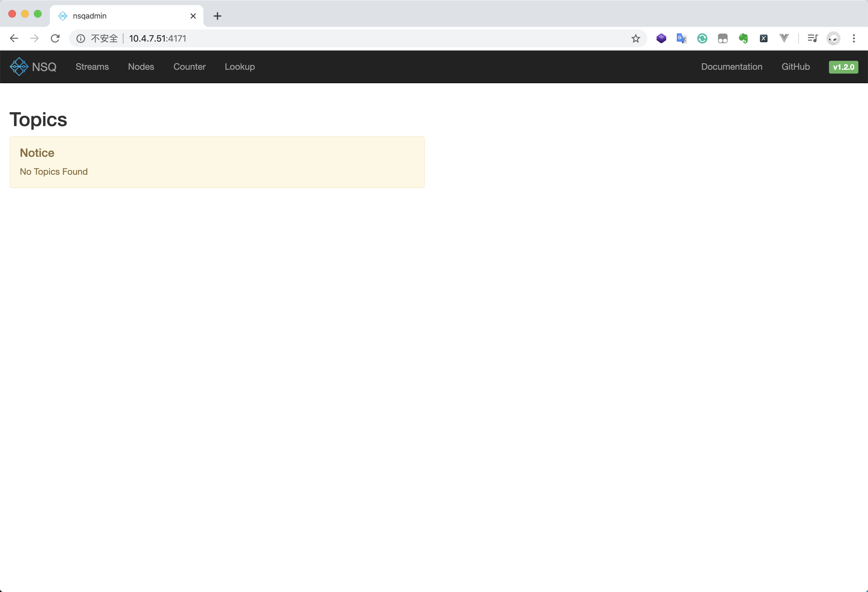Open Google Translate extension

pyautogui.click(x=681, y=38)
